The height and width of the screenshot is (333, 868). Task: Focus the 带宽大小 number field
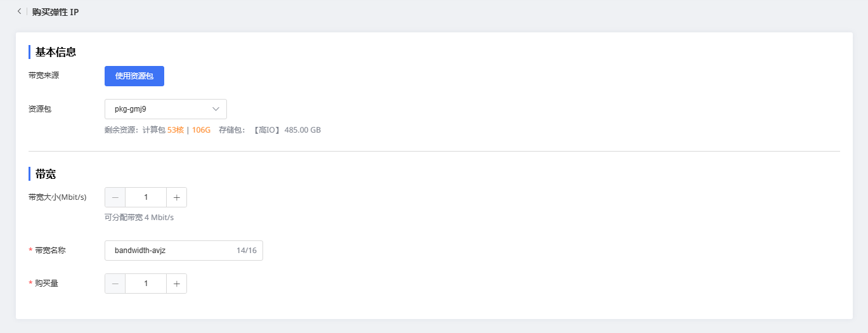146,197
